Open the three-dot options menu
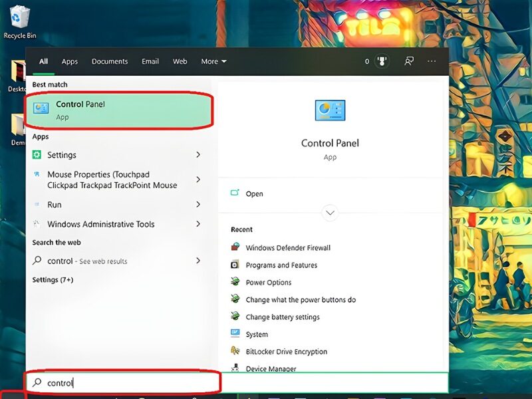 (432, 61)
